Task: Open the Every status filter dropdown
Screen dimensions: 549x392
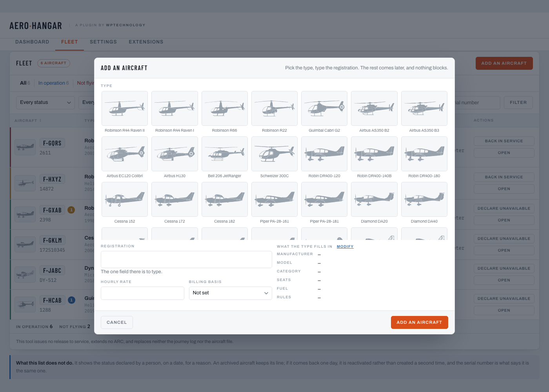Action: click(x=45, y=102)
